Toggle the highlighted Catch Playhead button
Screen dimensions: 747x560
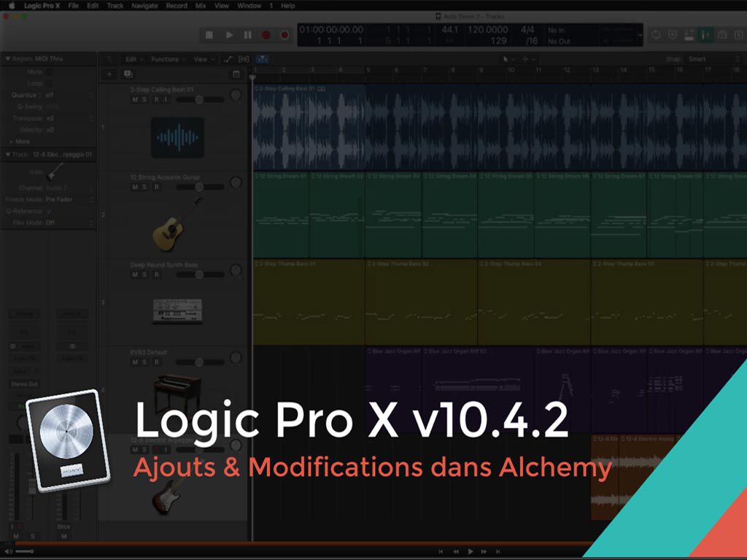(263, 59)
